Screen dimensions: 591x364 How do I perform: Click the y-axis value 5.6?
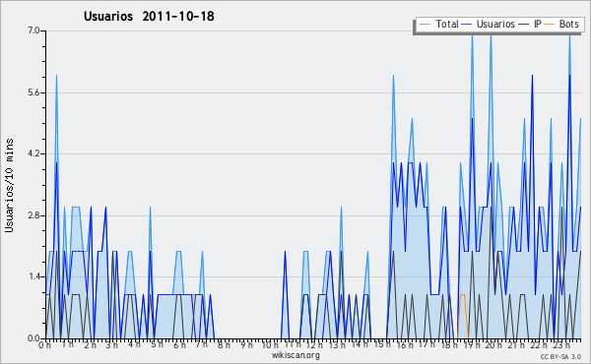click(x=33, y=92)
